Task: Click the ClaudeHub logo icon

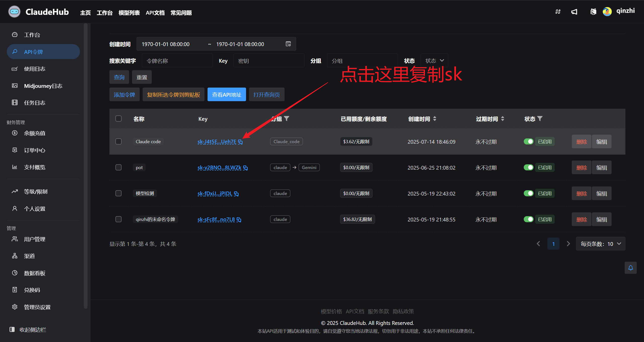Action: (14, 12)
